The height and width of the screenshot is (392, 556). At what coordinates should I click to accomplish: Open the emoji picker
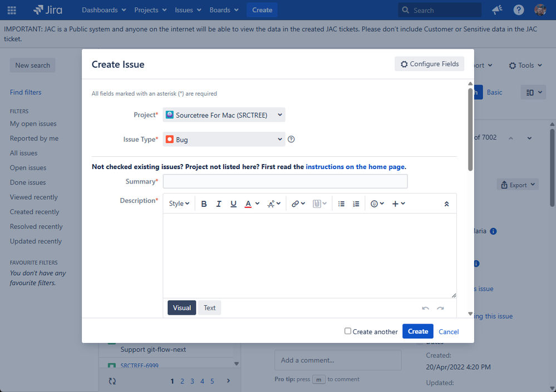pyautogui.click(x=377, y=204)
